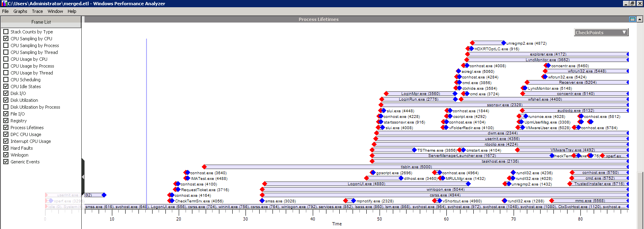Uncheck Interrupt CPU Usage

coord(6,141)
